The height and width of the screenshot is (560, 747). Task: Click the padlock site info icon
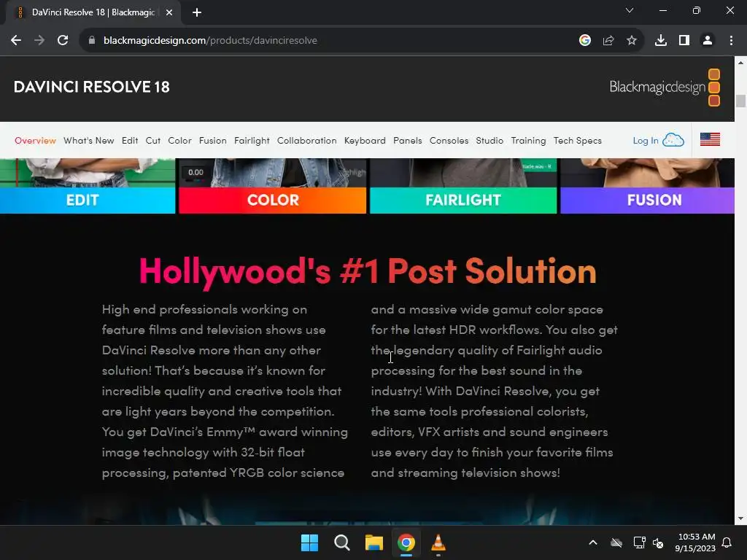click(92, 41)
